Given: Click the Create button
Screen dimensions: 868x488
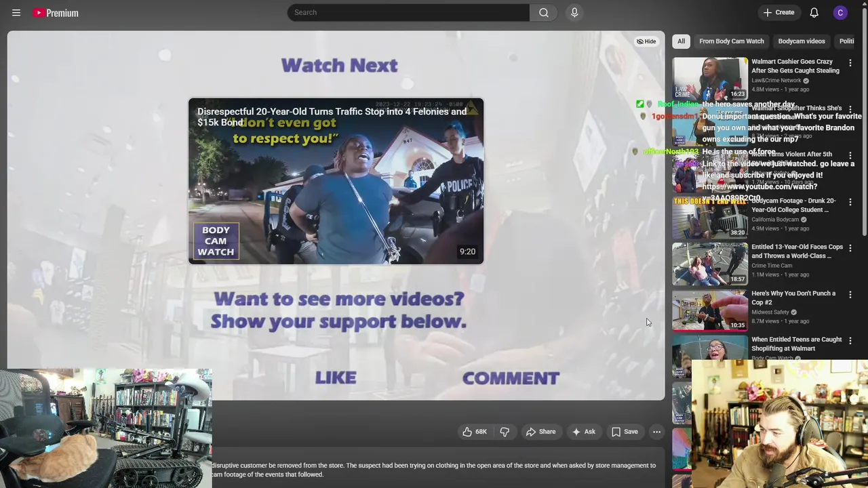Looking at the screenshot, I should 778,12.
